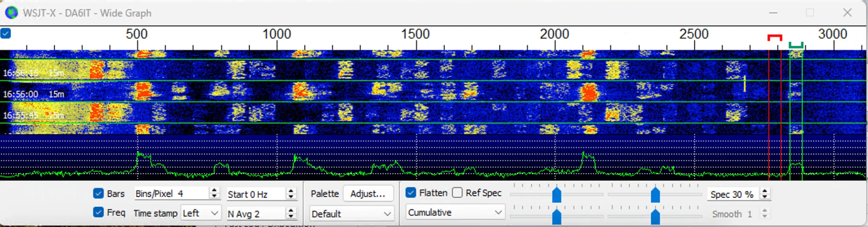
Task: Click 2500 on the frequency scale
Action: 694,34
